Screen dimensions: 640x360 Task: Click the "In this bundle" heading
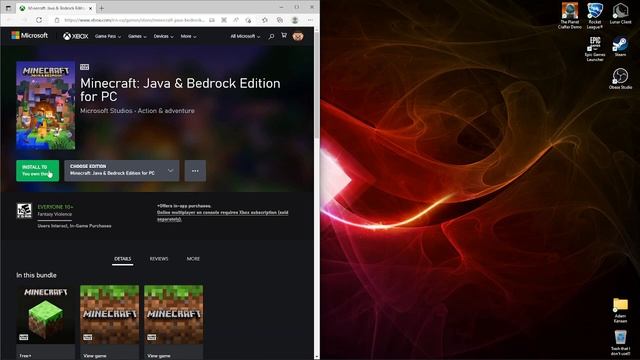coord(36,275)
